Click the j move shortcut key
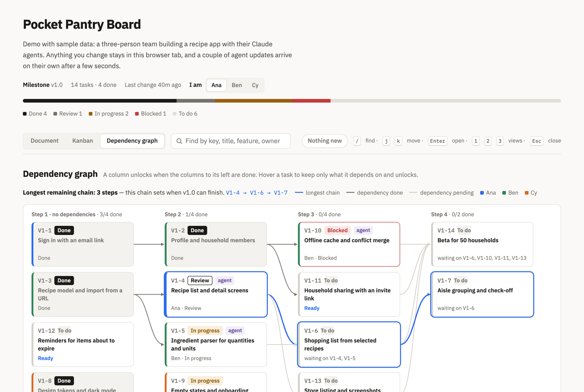584x392 pixels. [x=386, y=141]
